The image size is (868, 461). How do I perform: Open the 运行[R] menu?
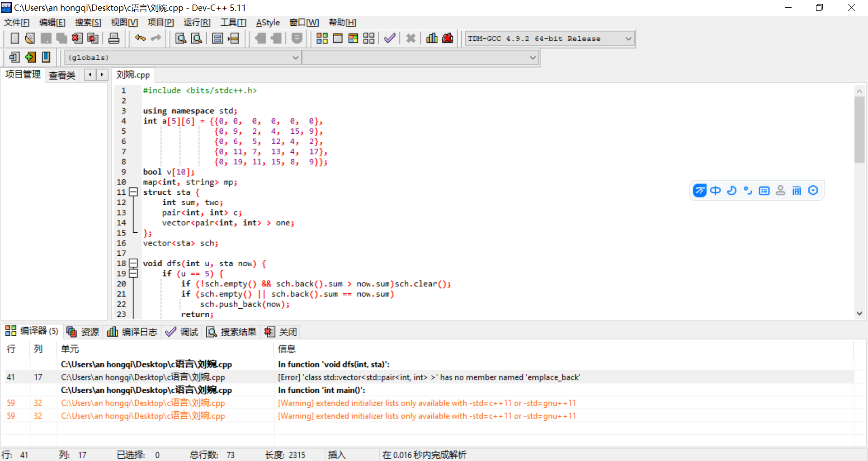coord(197,23)
